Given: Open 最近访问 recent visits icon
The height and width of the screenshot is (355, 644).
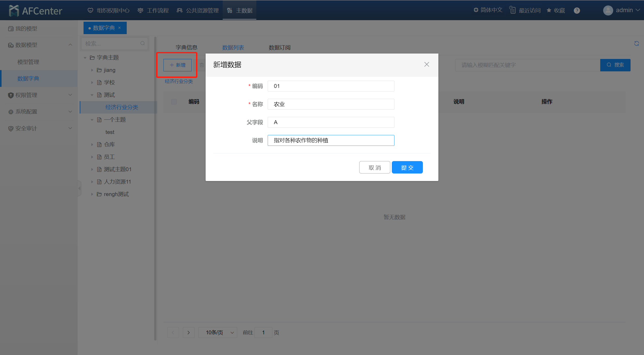Looking at the screenshot, I should coord(512,10).
